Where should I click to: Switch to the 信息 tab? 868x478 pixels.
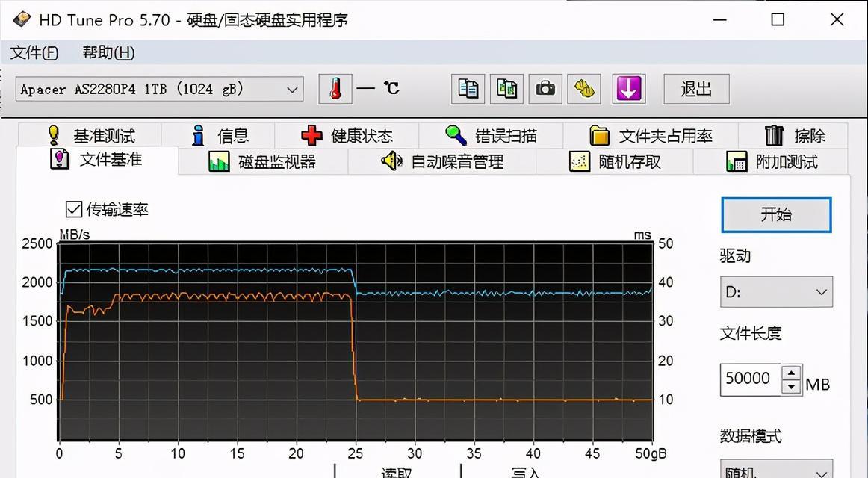pos(218,135)
